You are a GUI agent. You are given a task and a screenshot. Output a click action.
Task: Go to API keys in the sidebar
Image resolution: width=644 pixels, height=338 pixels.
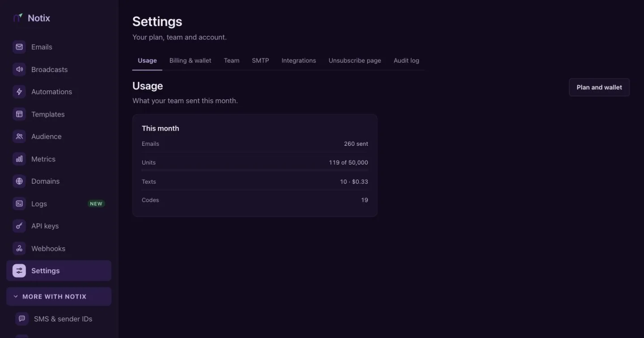click(x=59, y=226)
